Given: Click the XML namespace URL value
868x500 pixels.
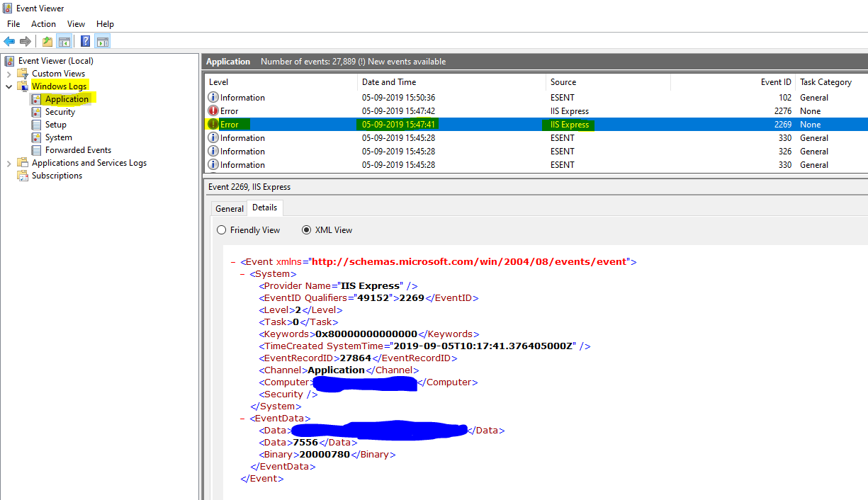Looking at the screenshot, I should click(469, 262).
